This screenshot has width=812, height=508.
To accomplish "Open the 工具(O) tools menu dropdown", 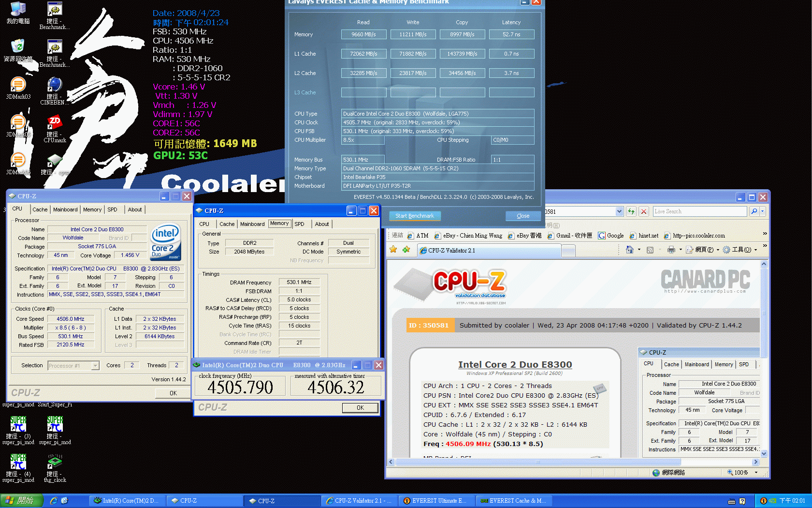I will click(x=739, y=250).
